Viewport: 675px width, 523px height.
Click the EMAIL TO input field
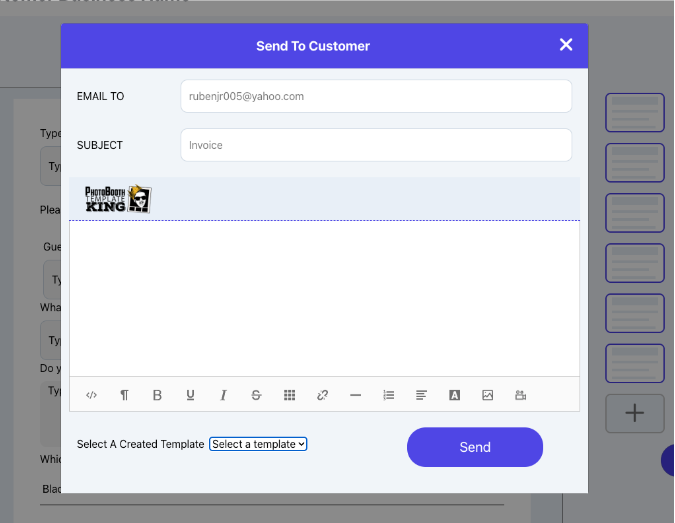[x=376, y=96]
